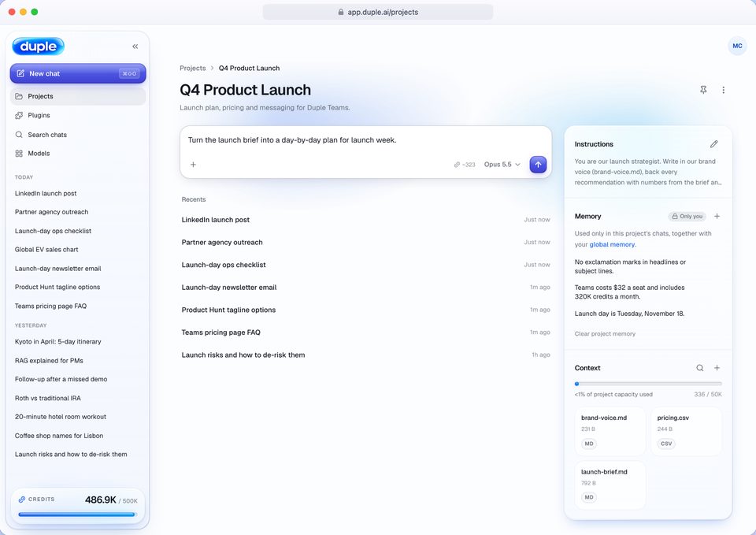Click the credits link icon in sidebar

tap(22, 500)
